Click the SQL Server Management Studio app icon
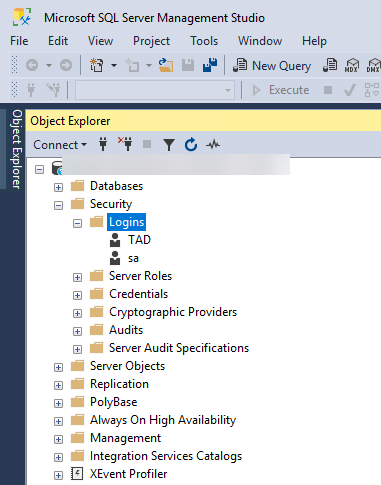Image resolution: width=381 pixels, height=485 pixels. coord(22,17)
